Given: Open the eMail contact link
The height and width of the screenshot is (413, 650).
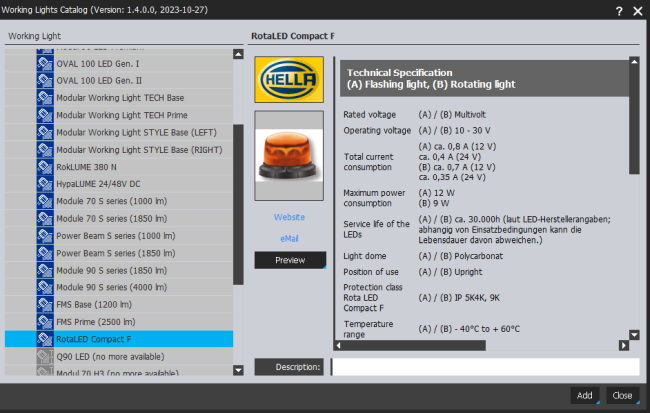Looking at the screenshot, I should coord(289,239).
